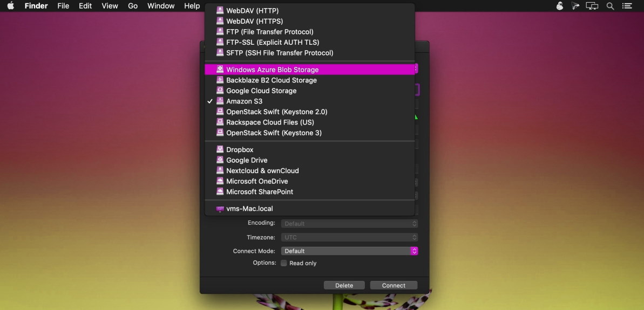
Task: Open the Connect Mode dropdown
Action: (x=349, y=251)
